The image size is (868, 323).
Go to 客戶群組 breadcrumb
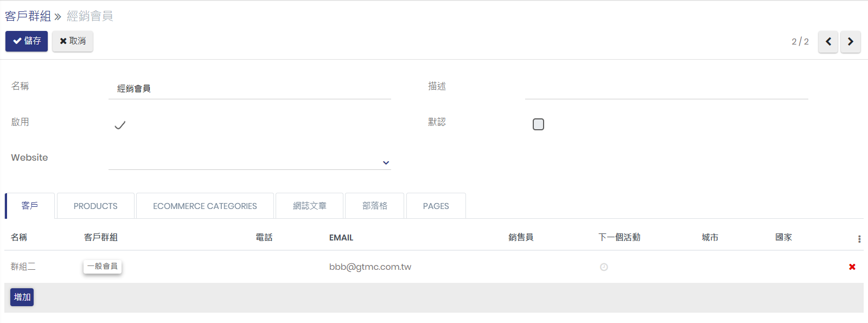point(28,16)
